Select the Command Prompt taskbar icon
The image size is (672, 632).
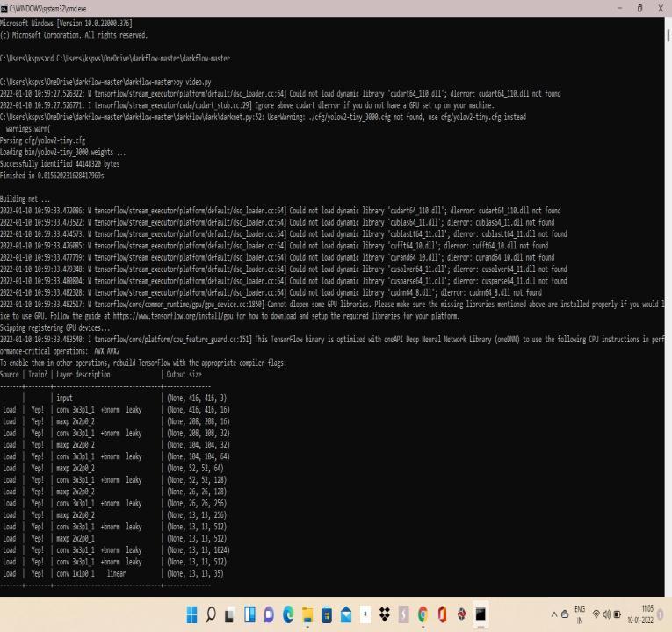(481, 614)
